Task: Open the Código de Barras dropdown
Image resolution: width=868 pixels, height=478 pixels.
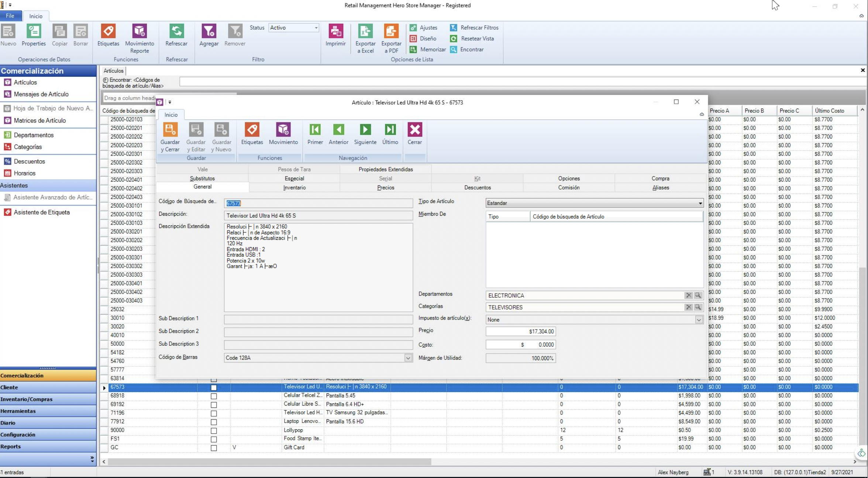Action: [408, 358]
